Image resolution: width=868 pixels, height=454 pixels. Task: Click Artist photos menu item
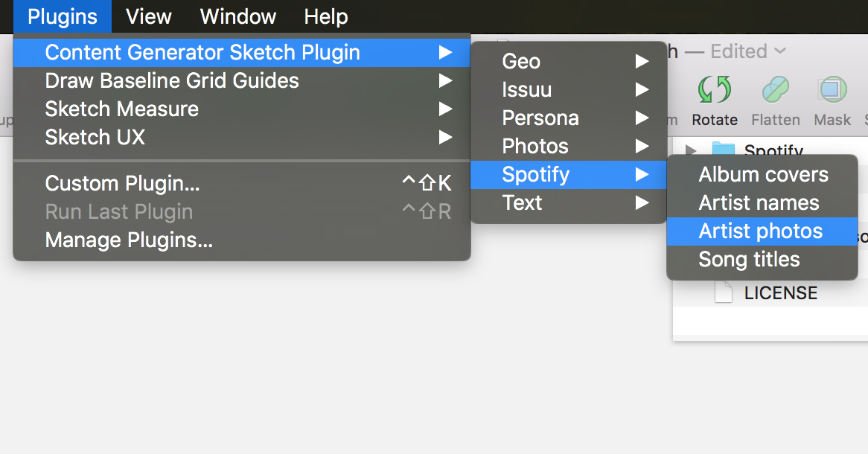(760, 231)
